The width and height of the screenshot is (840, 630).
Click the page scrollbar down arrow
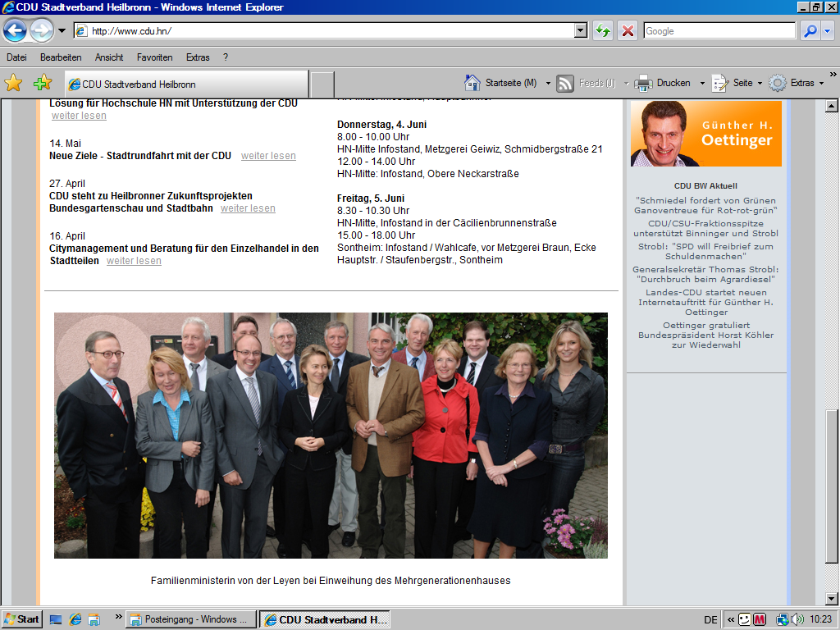coord(832,598)
